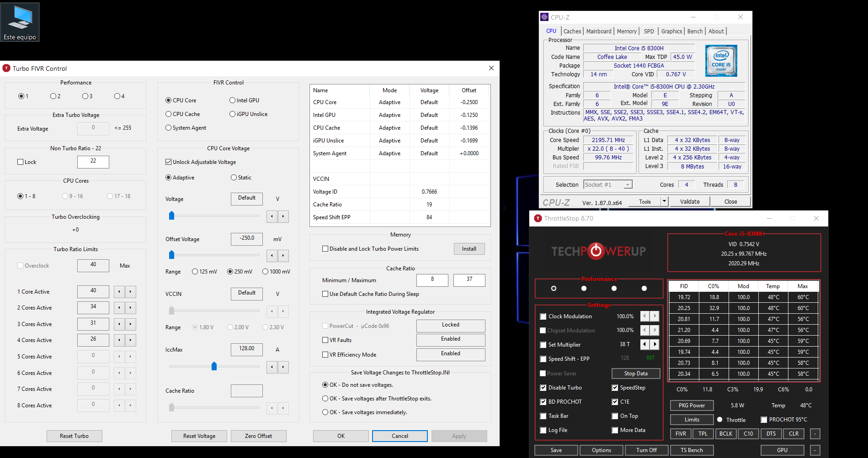This screenshot has height=458, width=868.
Task: Uncheck the BD PROCHOT option
Action: (543, 402)
